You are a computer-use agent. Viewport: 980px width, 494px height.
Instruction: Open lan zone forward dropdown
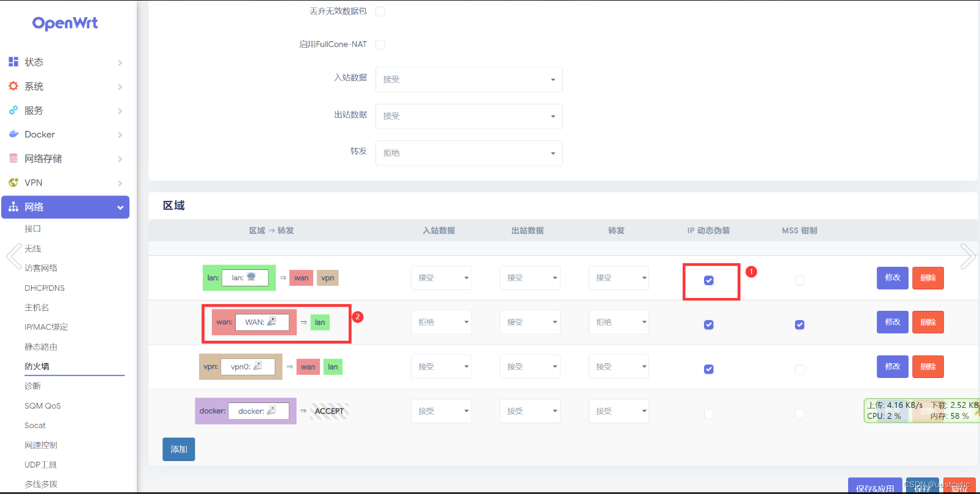tap(619, 278)
